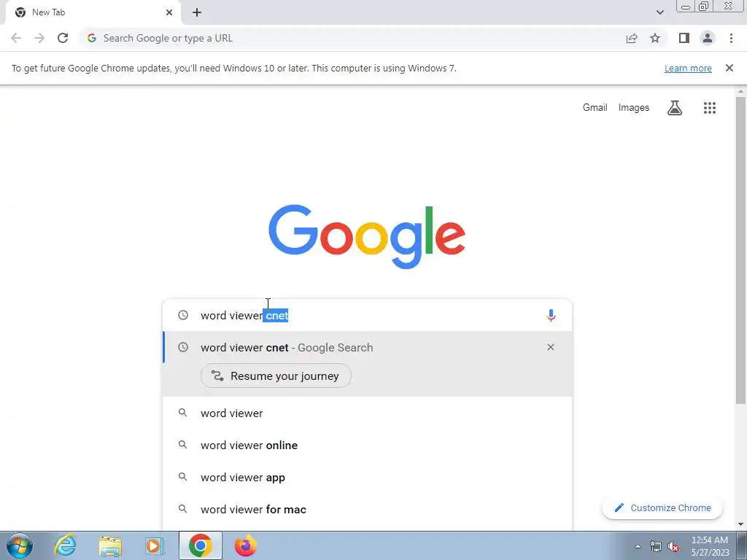
Task: Click Customize Chrome button
Action: (x=662, y=507)
